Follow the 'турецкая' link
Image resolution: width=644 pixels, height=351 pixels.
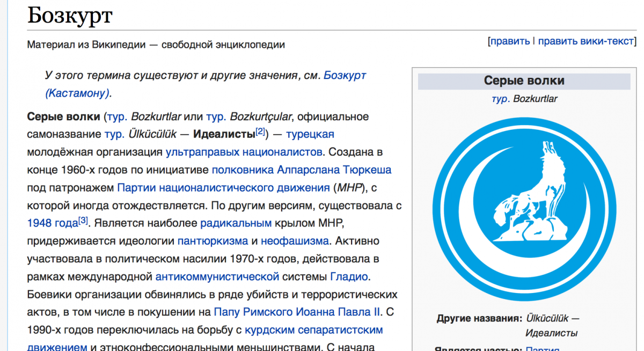point(310,134)
